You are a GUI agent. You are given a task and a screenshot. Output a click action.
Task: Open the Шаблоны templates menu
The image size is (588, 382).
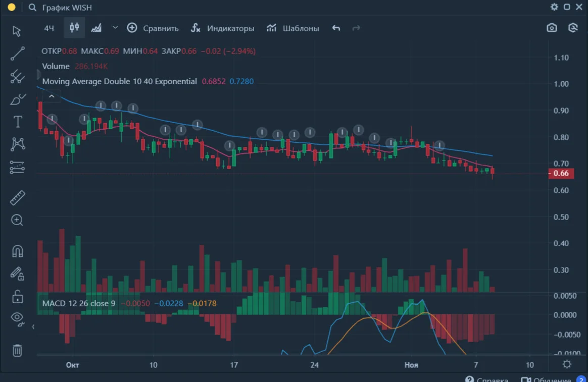point(293,28)
